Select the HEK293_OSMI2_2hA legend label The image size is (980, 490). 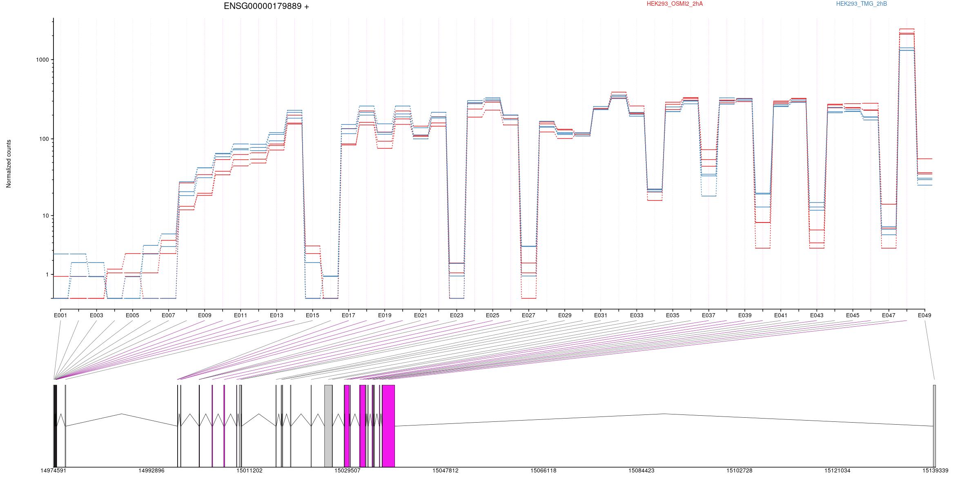pos(675,4)
